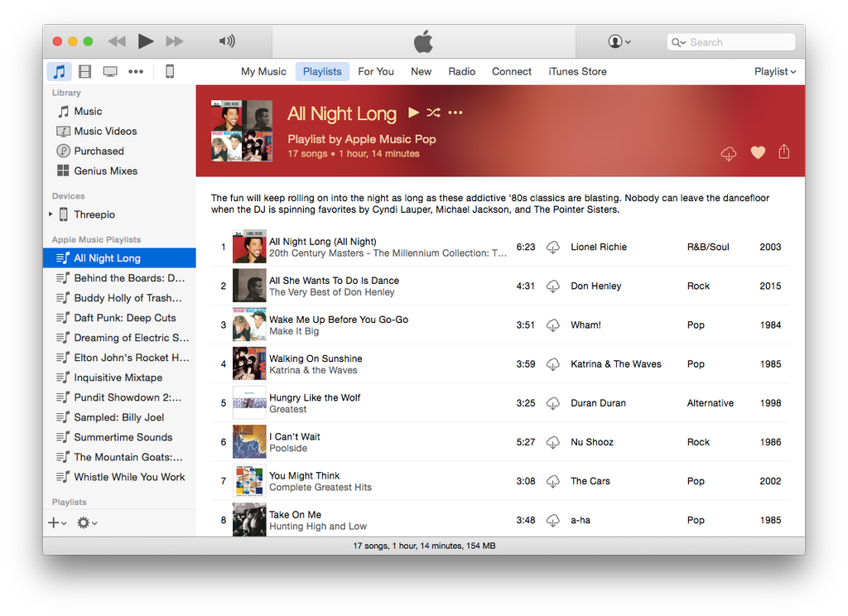Click the Hungry Like the Wolf album artwork

point(250,402)
